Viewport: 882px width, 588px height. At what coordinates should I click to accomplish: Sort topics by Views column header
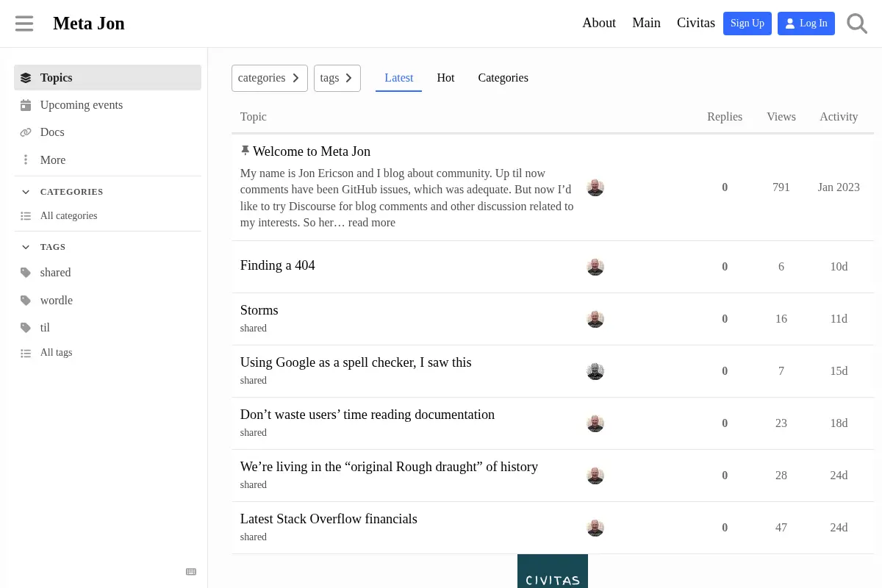(x=781, y=117)
